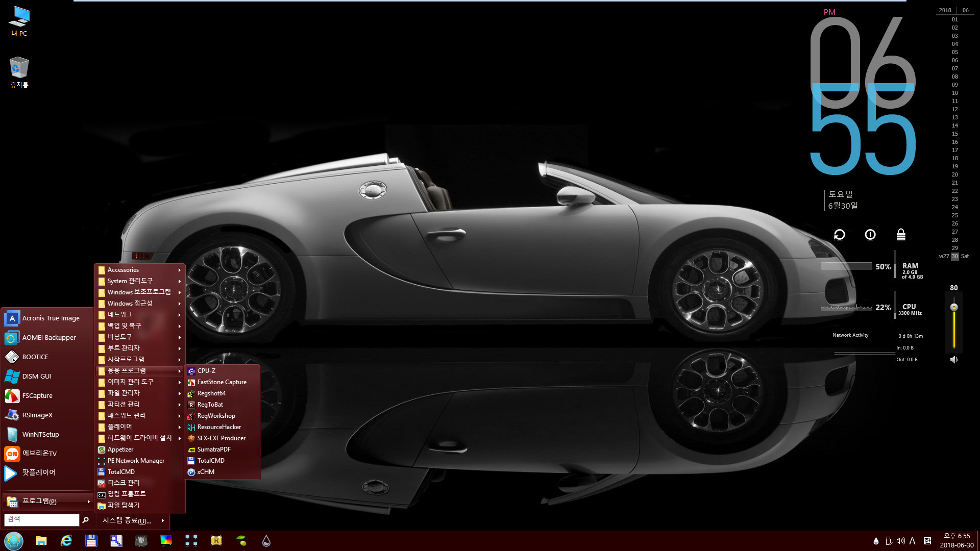The height and width of the screenshot is (551, 980).
Task: Launch RSImageX
Action: pos(47,415)
